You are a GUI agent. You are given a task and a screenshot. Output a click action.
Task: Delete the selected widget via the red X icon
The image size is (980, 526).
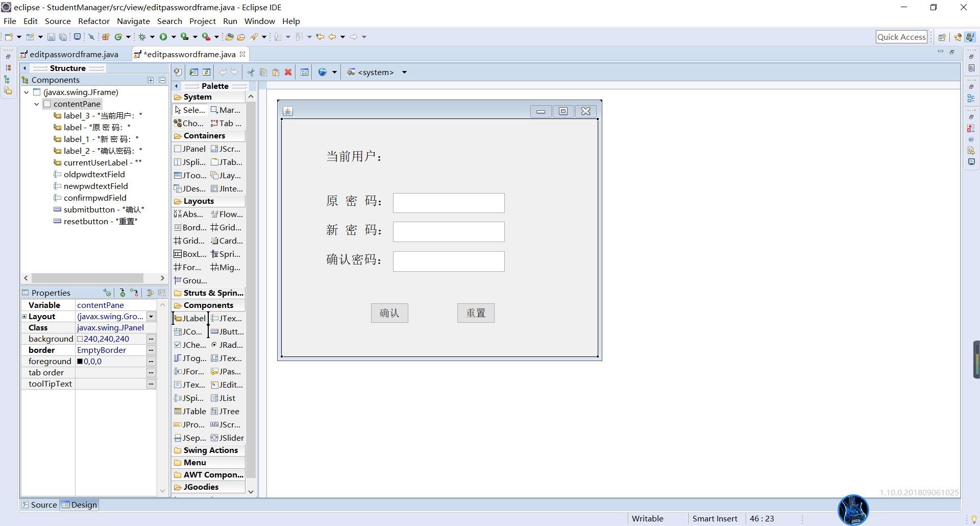(x=288, y=72)
